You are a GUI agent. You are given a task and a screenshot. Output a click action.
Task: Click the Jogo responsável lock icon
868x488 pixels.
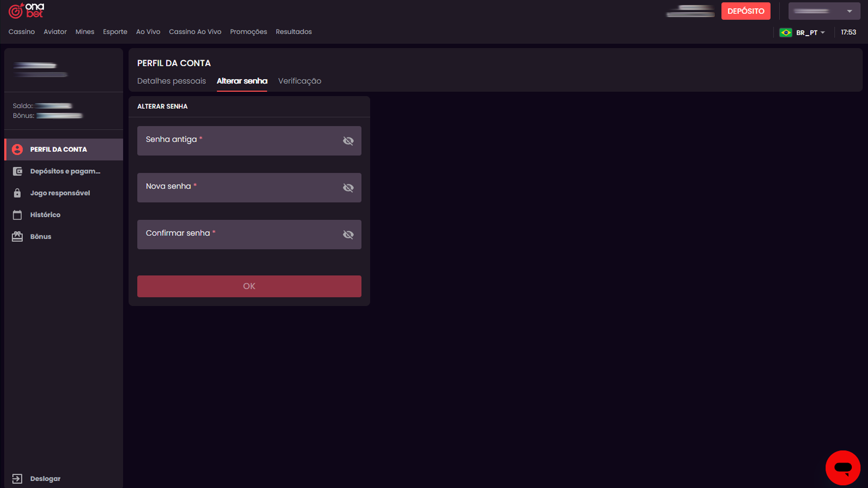(17, 193)
